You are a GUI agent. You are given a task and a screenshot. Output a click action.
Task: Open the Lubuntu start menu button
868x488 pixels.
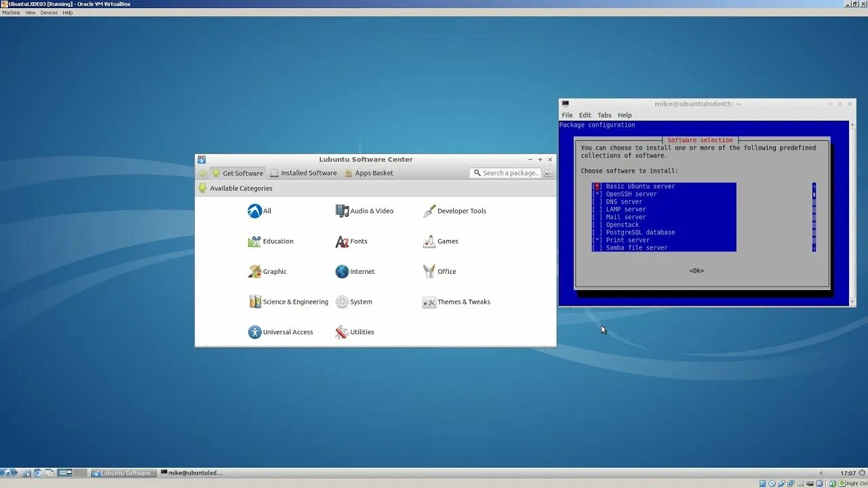tap(7, 473)
